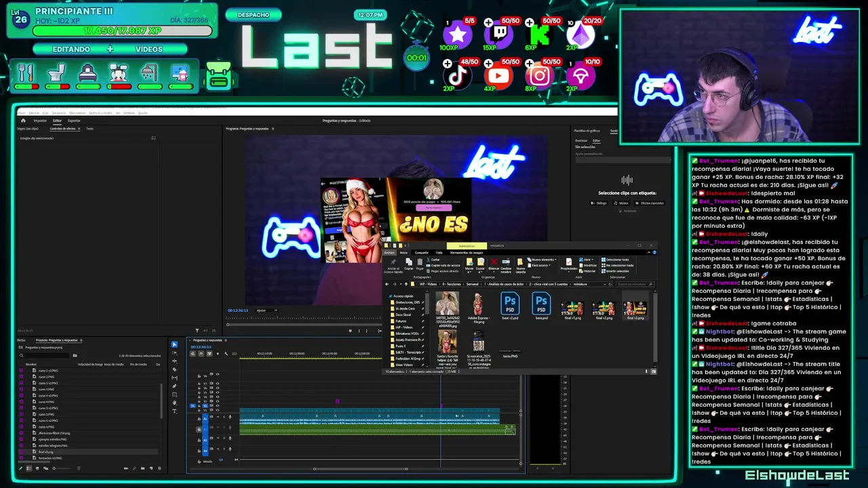
Task: Select the Rectangle tool in Premiere
Action: pyautogui.click(x=174, y=394)
